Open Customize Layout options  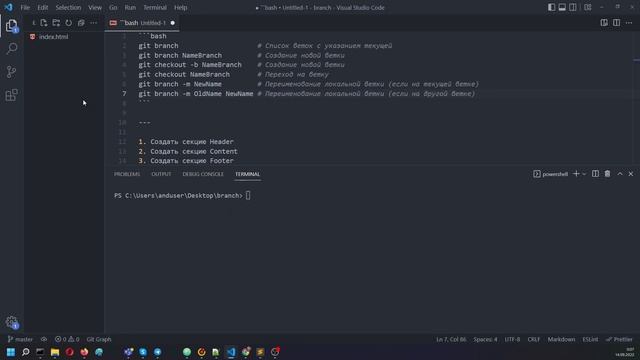coord(588,7)
